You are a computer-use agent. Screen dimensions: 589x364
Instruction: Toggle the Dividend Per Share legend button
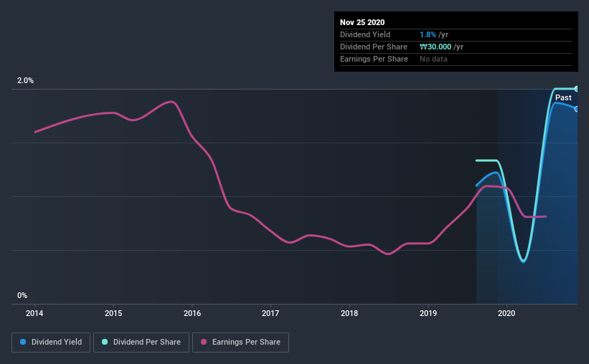pos(141,343)
